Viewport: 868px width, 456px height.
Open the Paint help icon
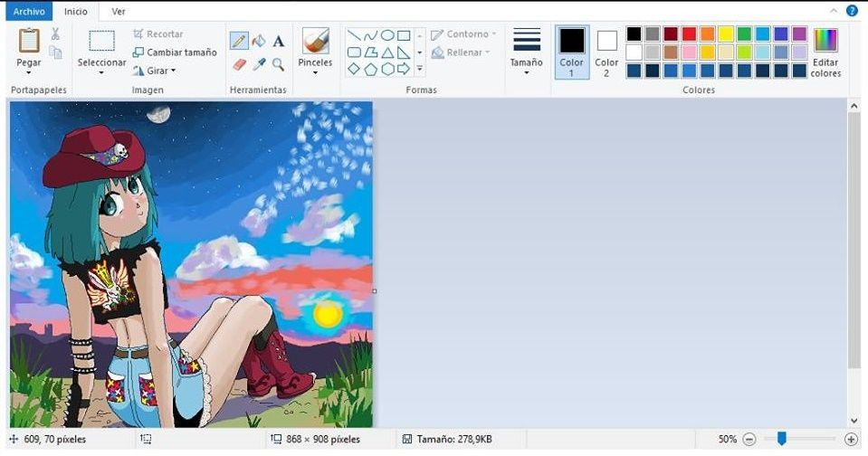point(852,11)
